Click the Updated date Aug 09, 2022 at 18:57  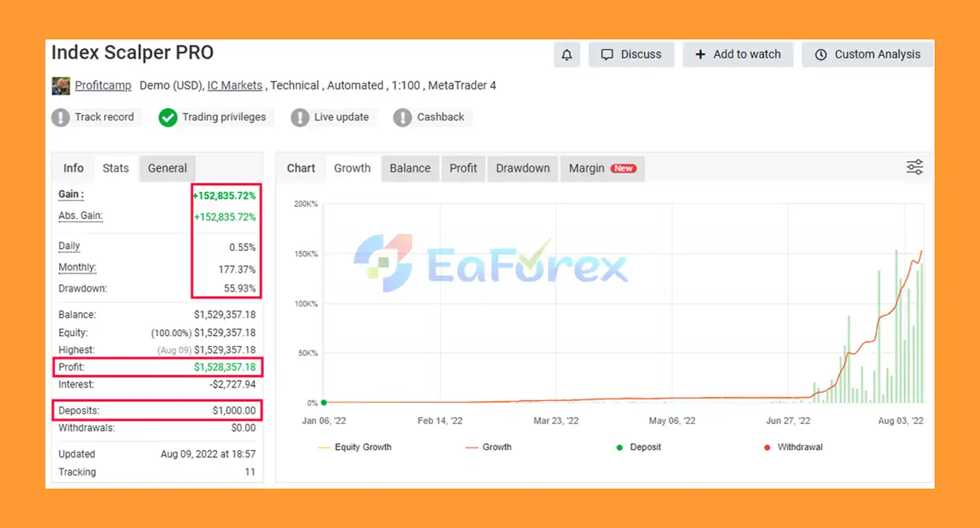208,454
